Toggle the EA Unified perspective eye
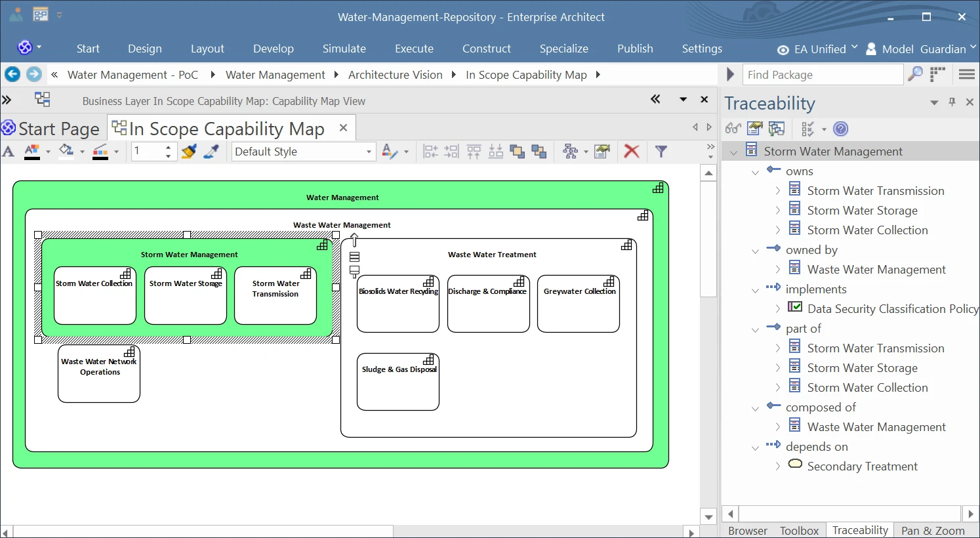The width and height of the screenshot is (980, 538). [x=783, y=50]
